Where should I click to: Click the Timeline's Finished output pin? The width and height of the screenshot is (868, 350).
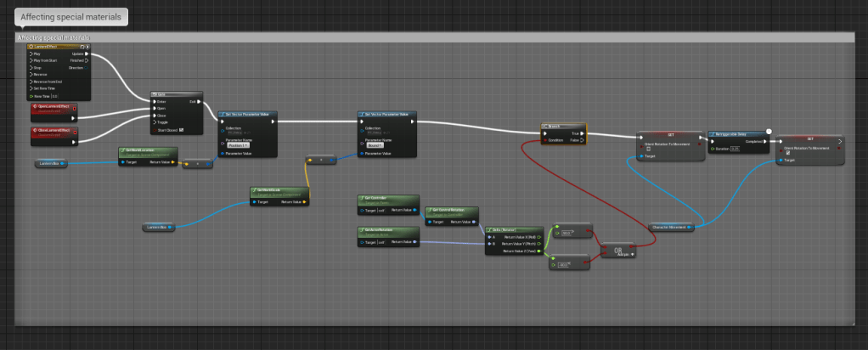(87, 60)
